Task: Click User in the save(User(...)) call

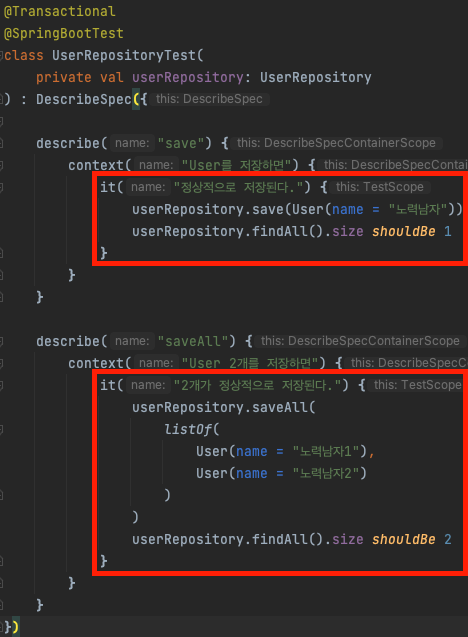Action: pos(308,209)
